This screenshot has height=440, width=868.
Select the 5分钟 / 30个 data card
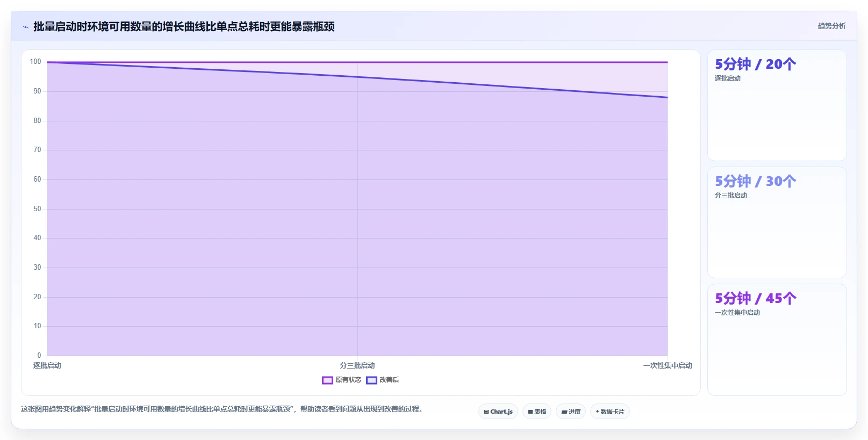point(777,222)
